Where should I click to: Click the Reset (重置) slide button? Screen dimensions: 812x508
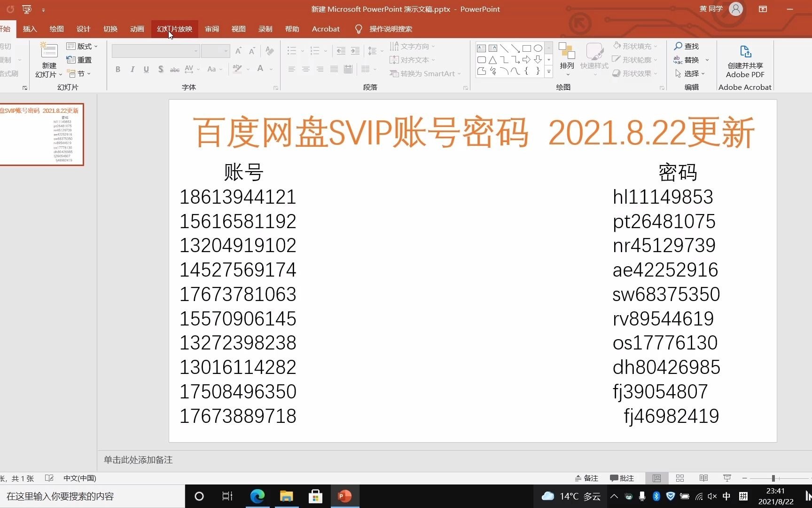pyautogui.click(x=79, y=60)
